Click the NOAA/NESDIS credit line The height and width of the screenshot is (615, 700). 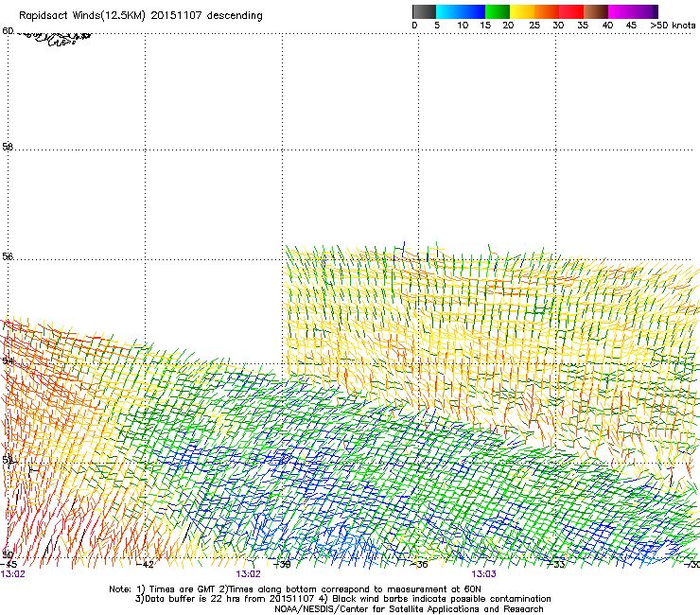(409, 609)
